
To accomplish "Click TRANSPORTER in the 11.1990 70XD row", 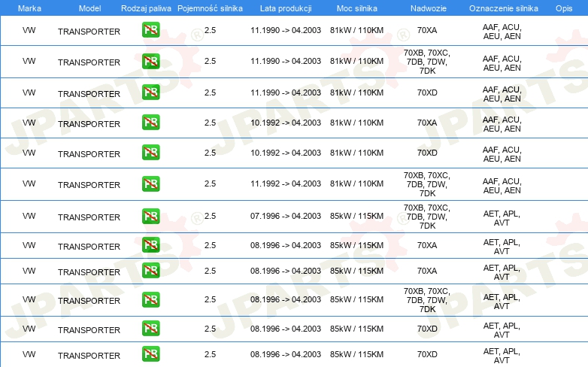I will pos(89,94).
